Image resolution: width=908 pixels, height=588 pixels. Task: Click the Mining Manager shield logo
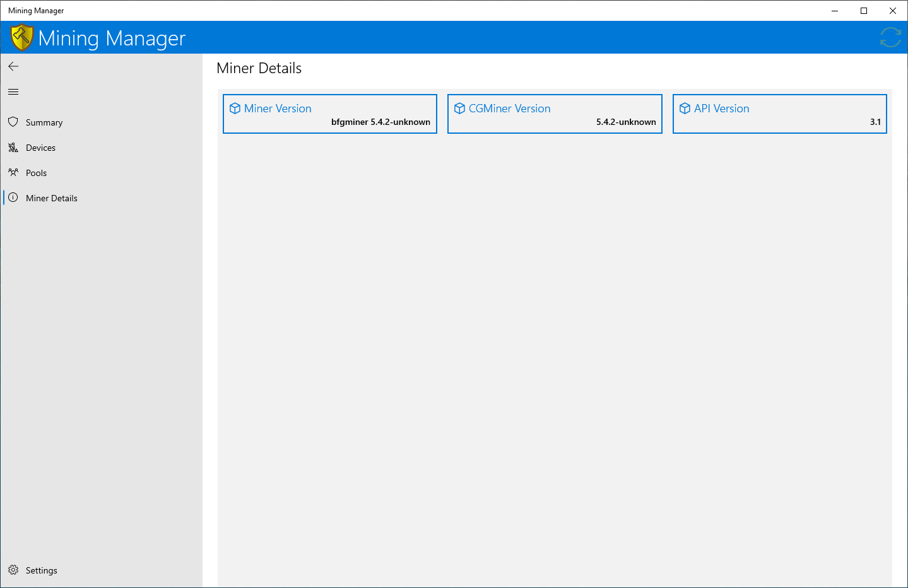pyautogui.click(x=21, y=37)
